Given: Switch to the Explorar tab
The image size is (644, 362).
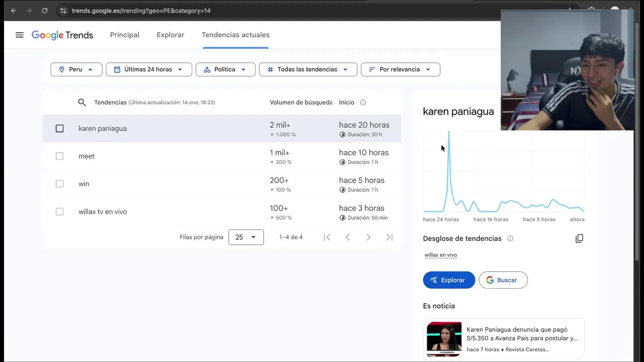Looking at the screenshot, I should tap(171, 35).
